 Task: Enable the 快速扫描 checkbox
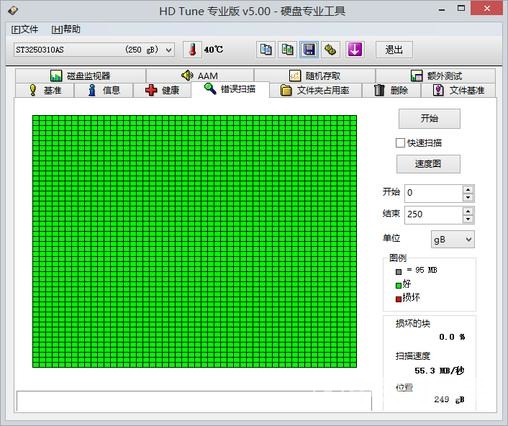pos(400,143)
